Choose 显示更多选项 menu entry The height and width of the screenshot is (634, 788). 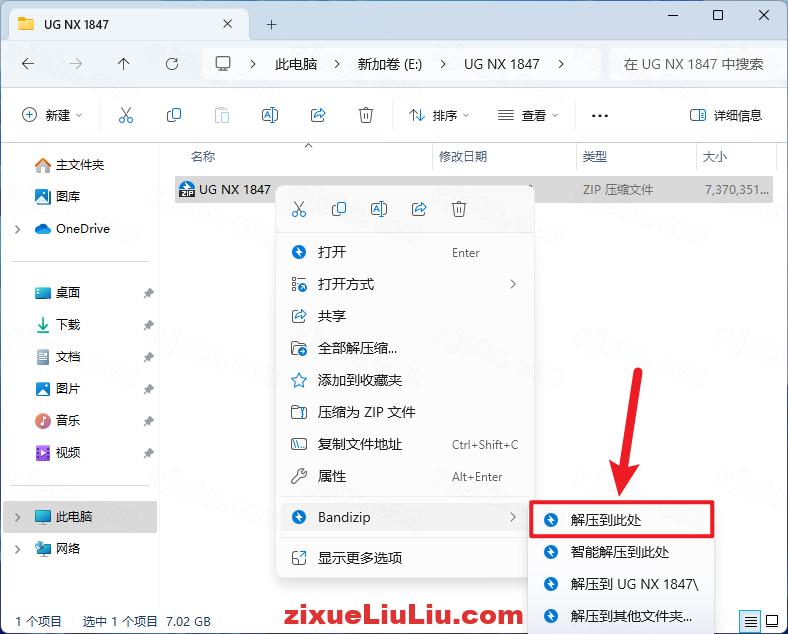click(406, 558)
